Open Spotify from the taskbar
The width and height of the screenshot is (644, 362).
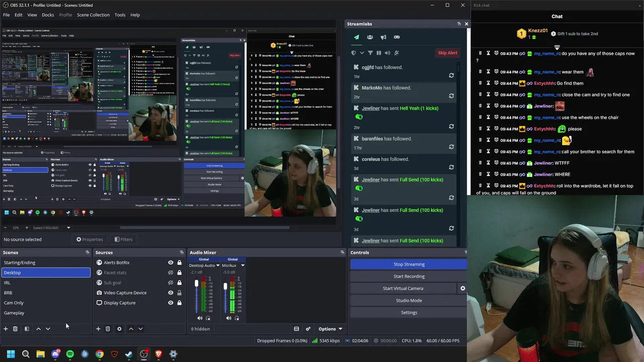70,354
